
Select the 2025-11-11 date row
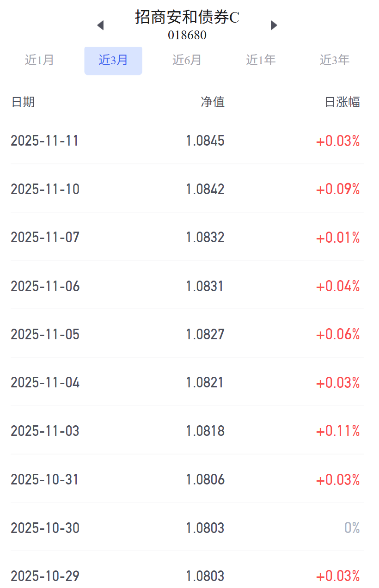[45, 141]
